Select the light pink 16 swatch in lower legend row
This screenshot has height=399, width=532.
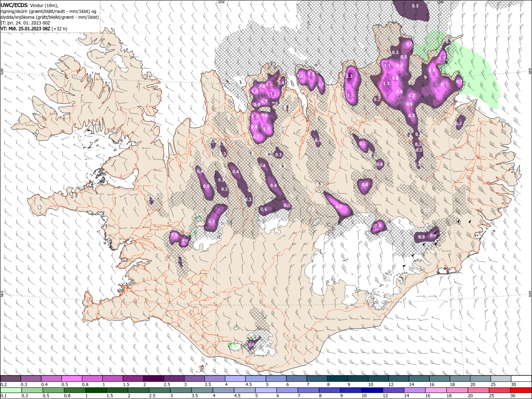click(435, 390)
